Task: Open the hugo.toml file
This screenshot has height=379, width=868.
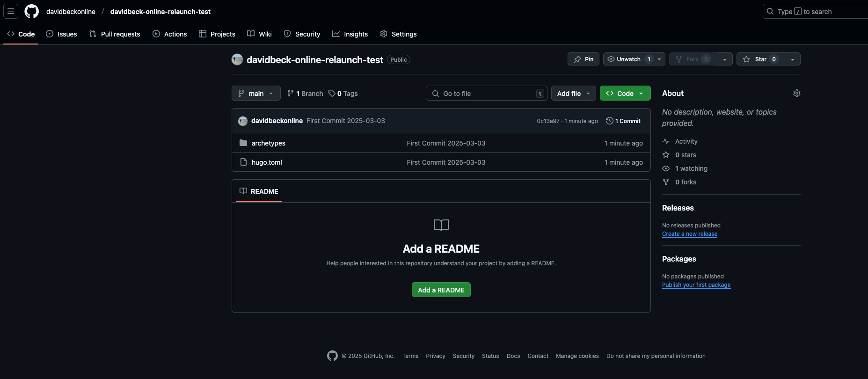Action: (267, 162)
